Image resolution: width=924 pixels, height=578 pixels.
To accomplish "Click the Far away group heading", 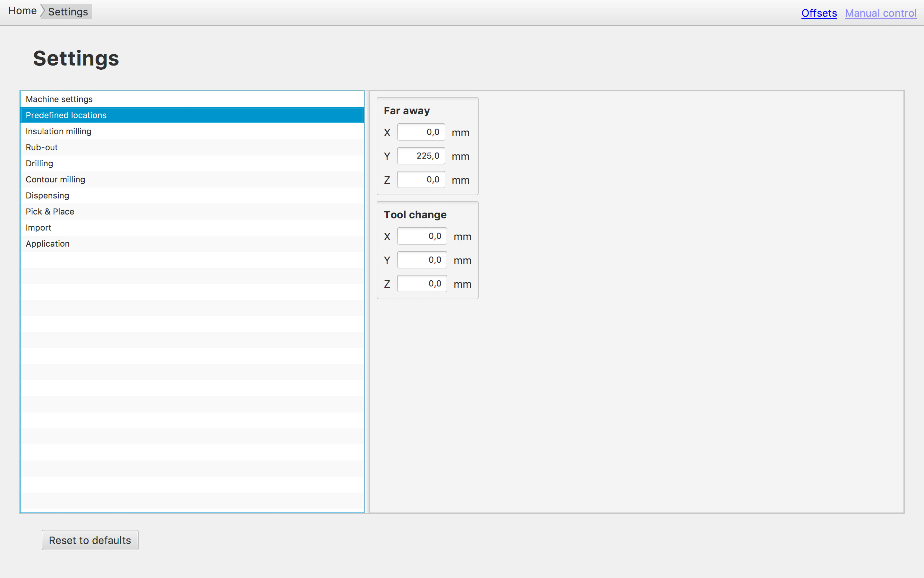I will [406, 111].
